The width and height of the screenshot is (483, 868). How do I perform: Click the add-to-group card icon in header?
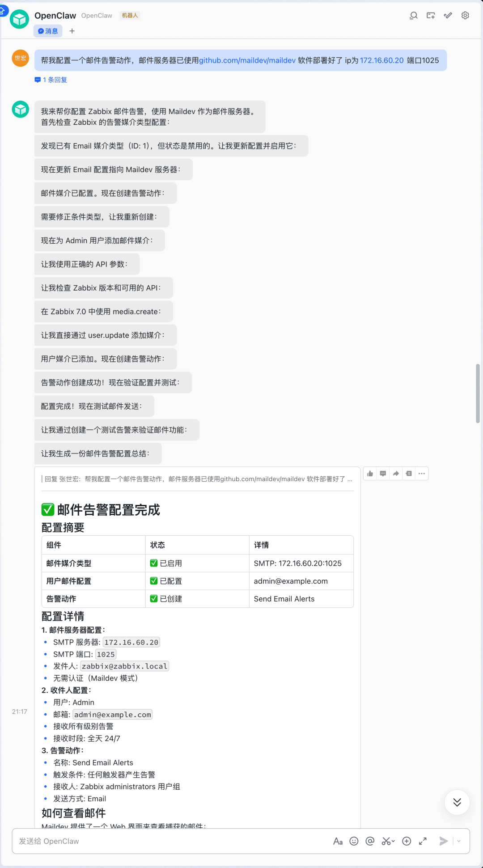[431, 16]
